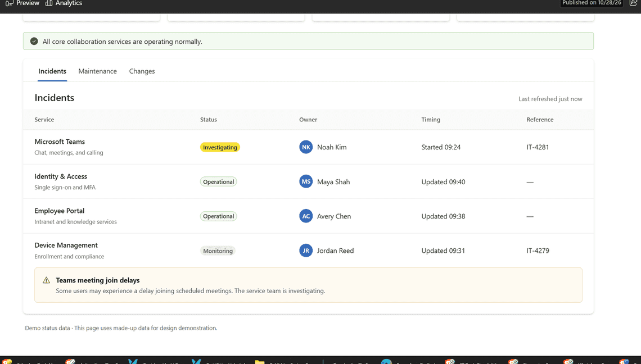Image resolution: width=641 pixels, height=364 pixels.
Task: Click 'Enrollment and compliance' subtitle
Action: [x=69, y=257]
